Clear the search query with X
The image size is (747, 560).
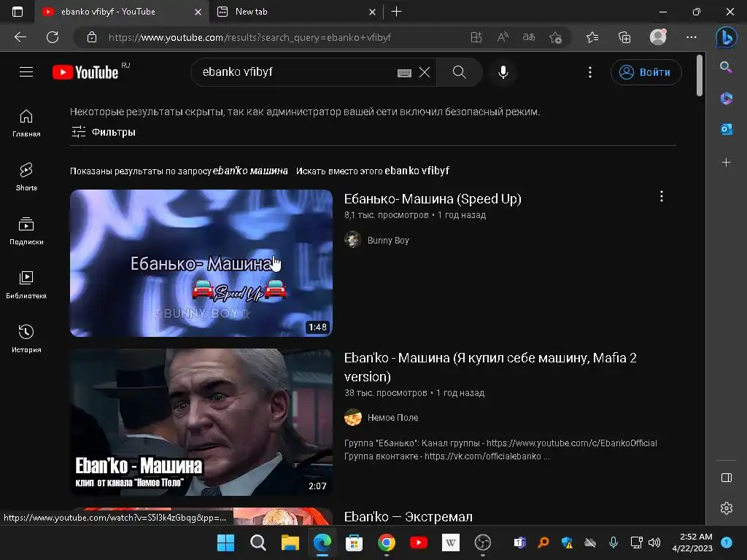pos(425,72)
